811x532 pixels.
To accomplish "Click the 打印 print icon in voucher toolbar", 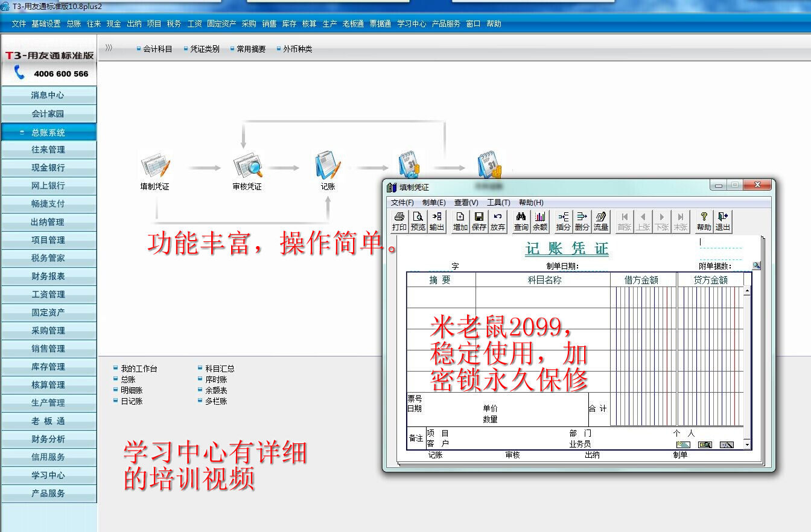I will pos(399,221).
